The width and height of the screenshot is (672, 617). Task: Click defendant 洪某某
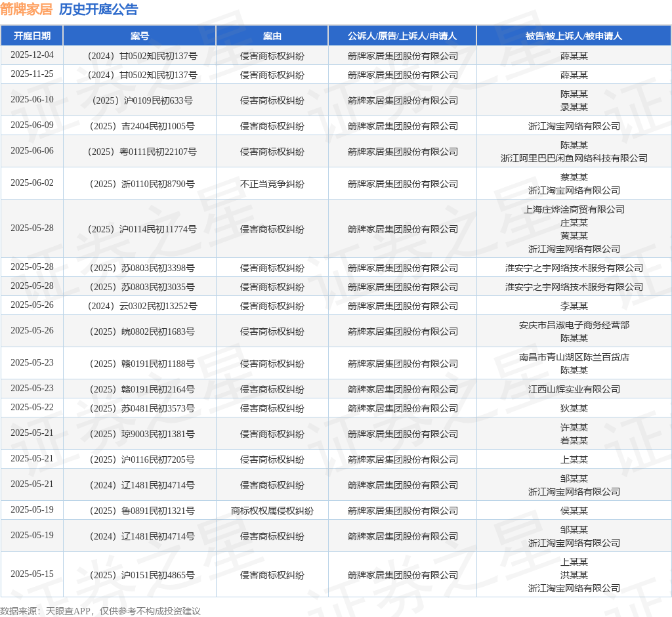pyautogui.click(x=574, y=575)
